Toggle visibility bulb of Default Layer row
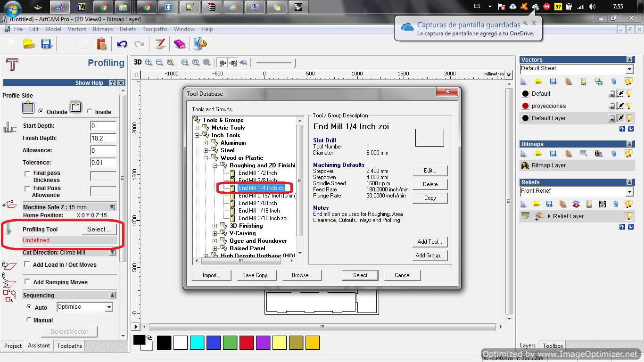Viewport: 644px width, 362px height. tap(629, 118)
